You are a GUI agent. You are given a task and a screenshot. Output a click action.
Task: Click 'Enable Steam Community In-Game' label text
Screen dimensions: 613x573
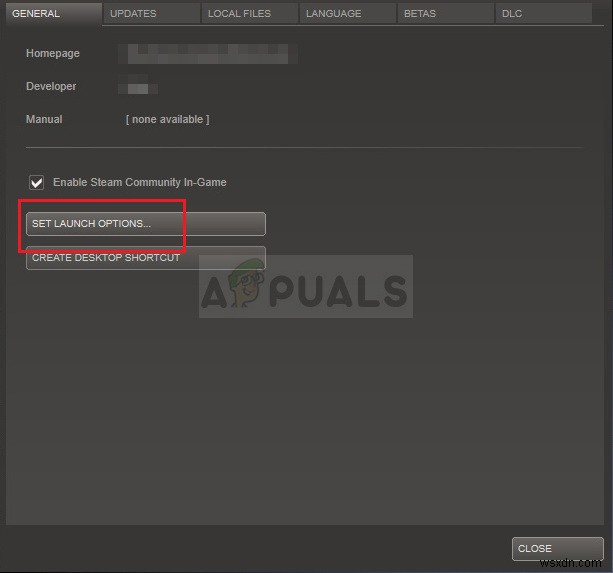[x=140, y=183]
